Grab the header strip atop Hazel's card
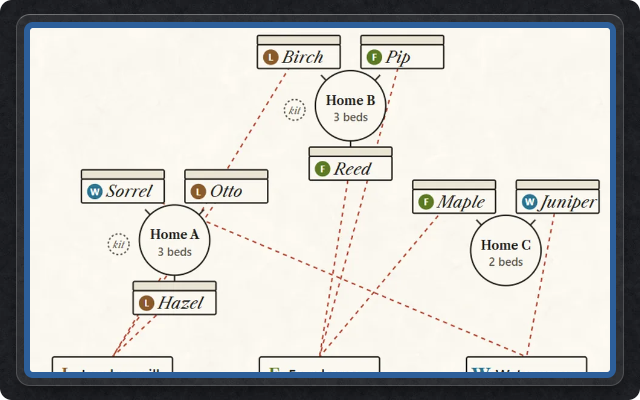 [x=175, y=286]
